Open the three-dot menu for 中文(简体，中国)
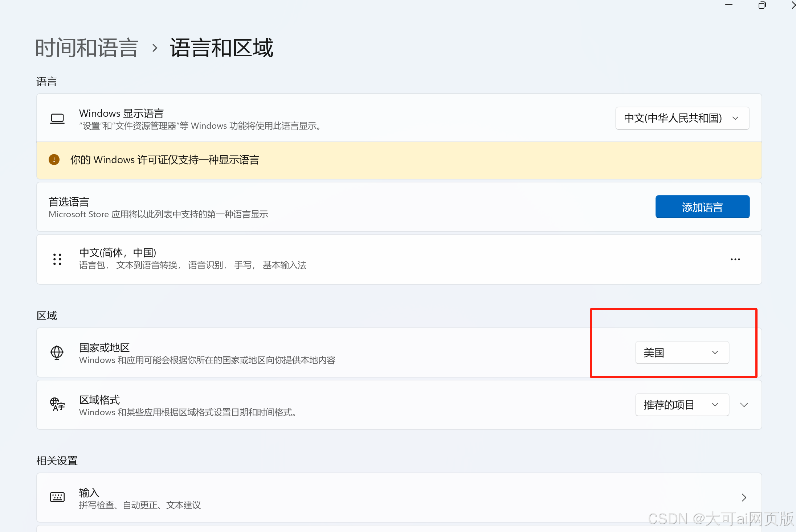Screen dimensions: 796x532 coord(735,259)
